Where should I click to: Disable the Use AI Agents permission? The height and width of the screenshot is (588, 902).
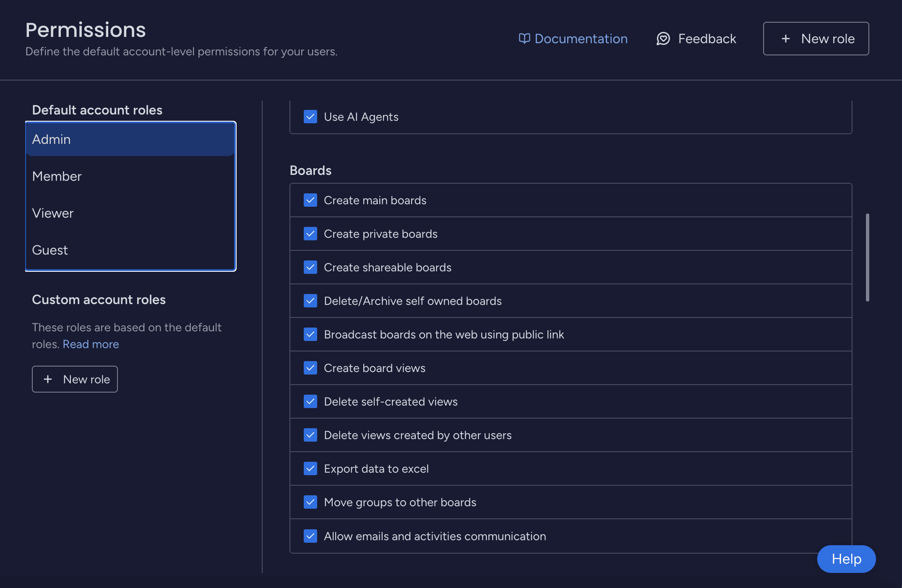pos(310,117)
